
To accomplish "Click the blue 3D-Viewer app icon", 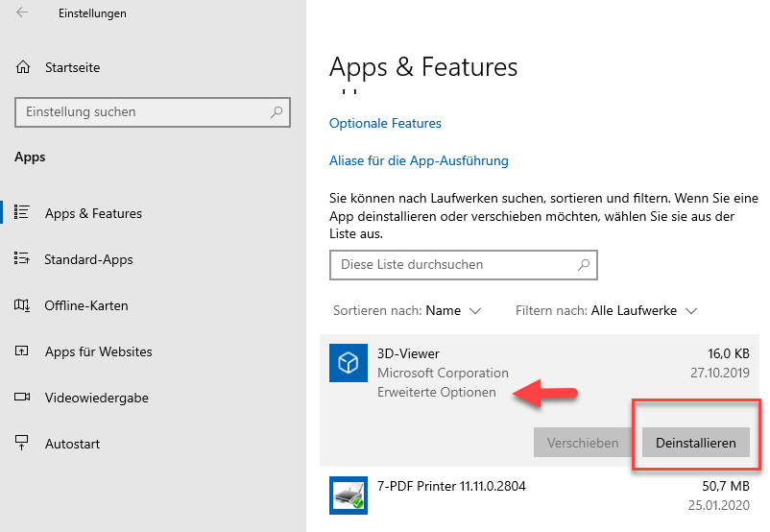I will click(348, 364).
